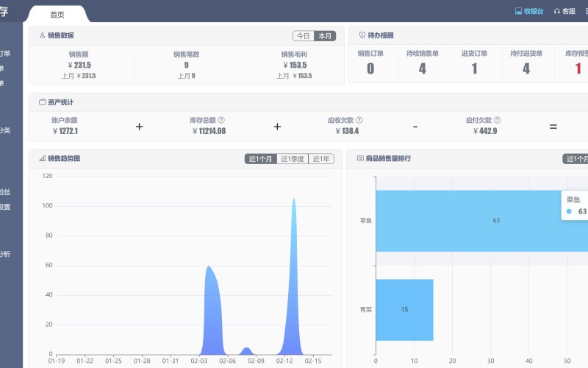The image size is (588, 368).
Task: Open sidebar item ending in 分析
Action: (x=5, y=254)
